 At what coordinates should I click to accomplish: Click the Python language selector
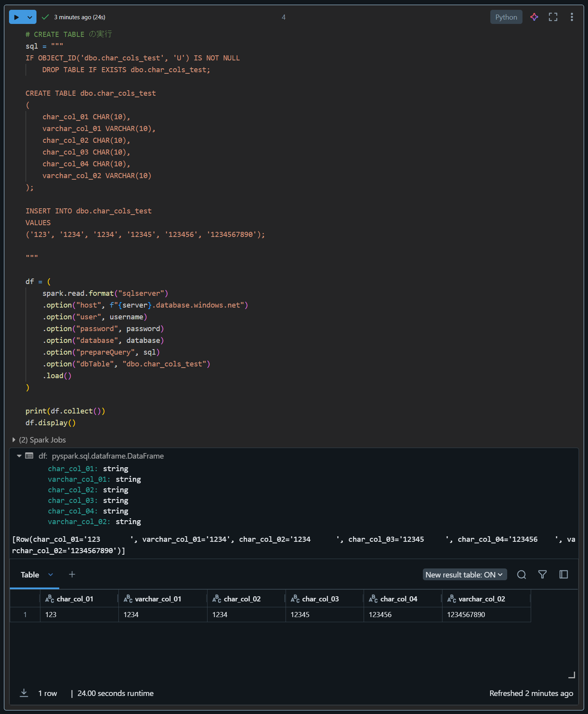point(506,17)
